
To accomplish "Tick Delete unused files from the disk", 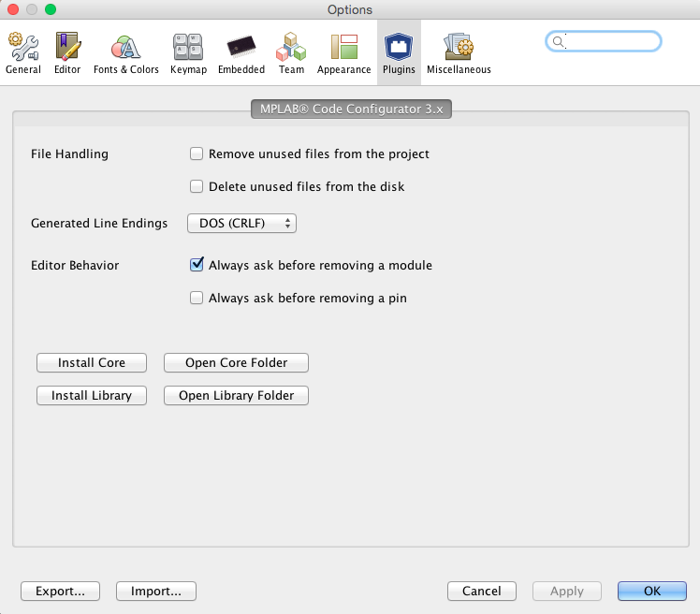I will pyautogui.click(x=197, y=186).
